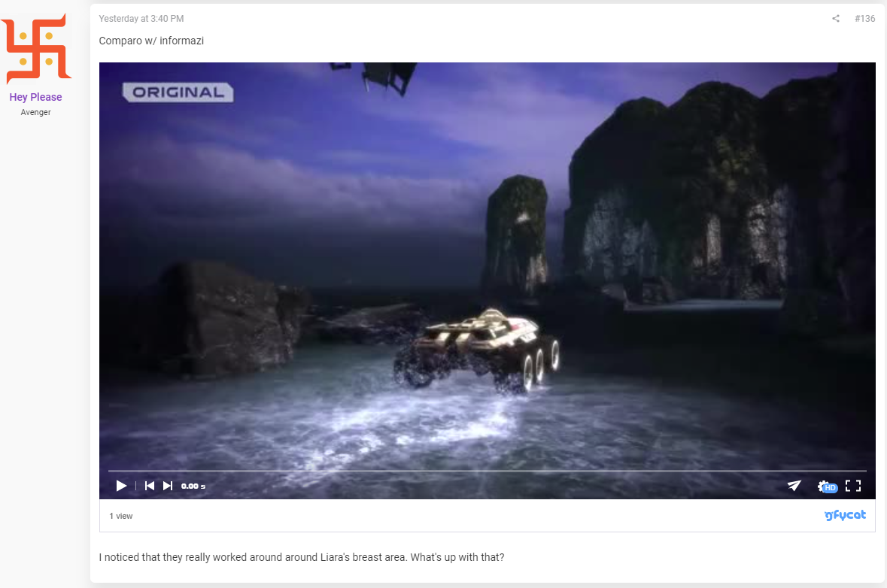Click the Liara comment sentence
The width and height of the screenshot is (887, 588).
pyautogui.click(x=302, y=557)
